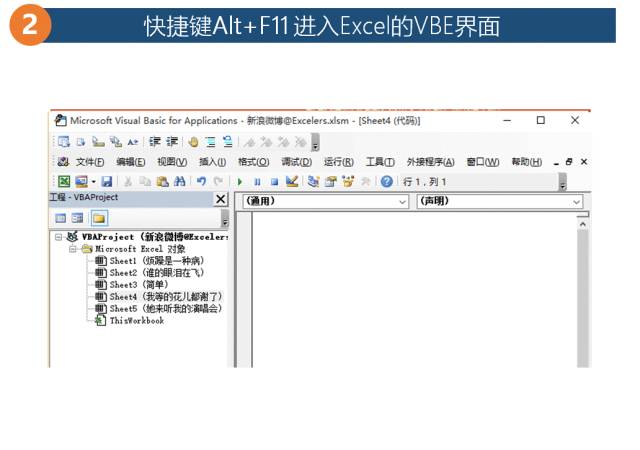Click the Parameter Info toolbar icon
Screen dimensions: 640x450
point(116,142)
